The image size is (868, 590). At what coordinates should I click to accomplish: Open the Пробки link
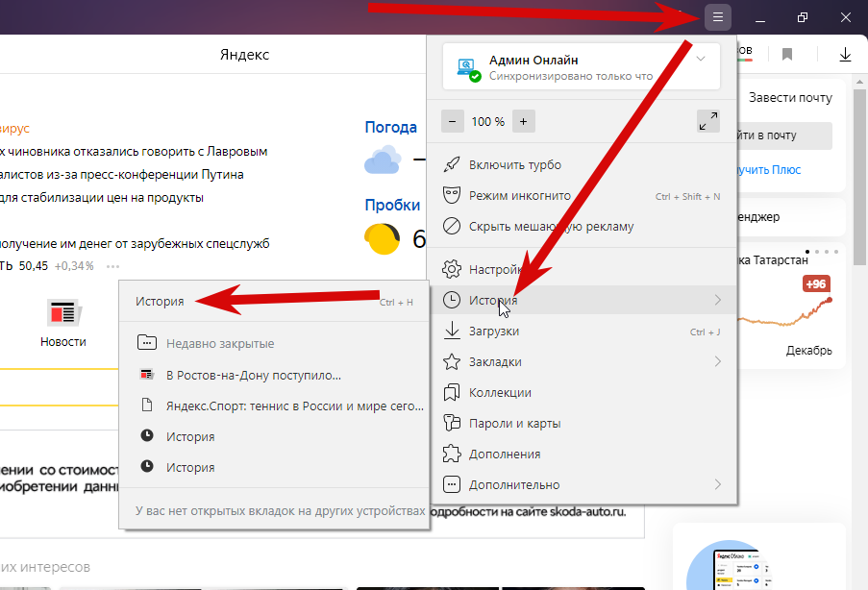[392, 205]
